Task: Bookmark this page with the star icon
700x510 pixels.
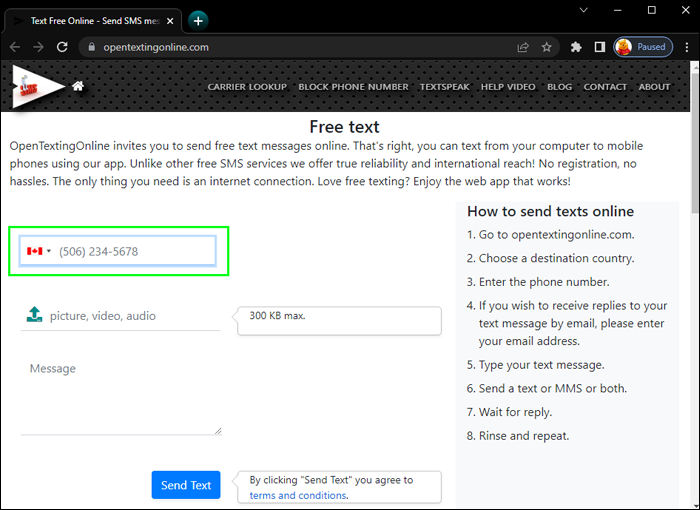Action: pyautogui.click(x=547, y=47)
